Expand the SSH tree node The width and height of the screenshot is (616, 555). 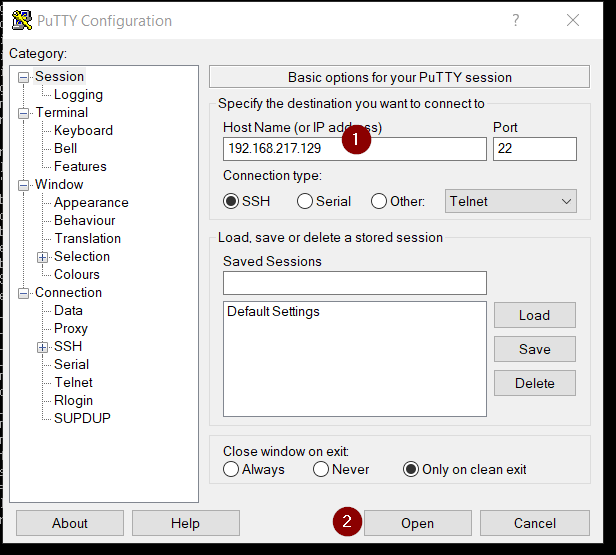point(42,347)
